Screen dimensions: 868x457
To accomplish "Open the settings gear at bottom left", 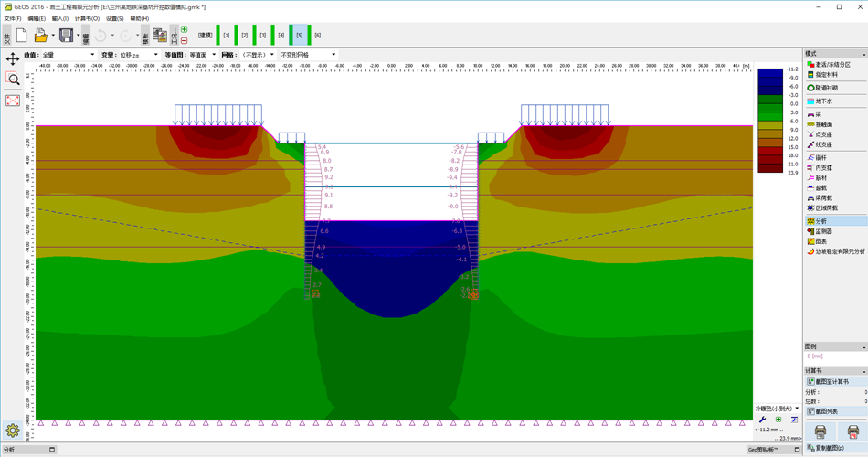I will (13, 430).
